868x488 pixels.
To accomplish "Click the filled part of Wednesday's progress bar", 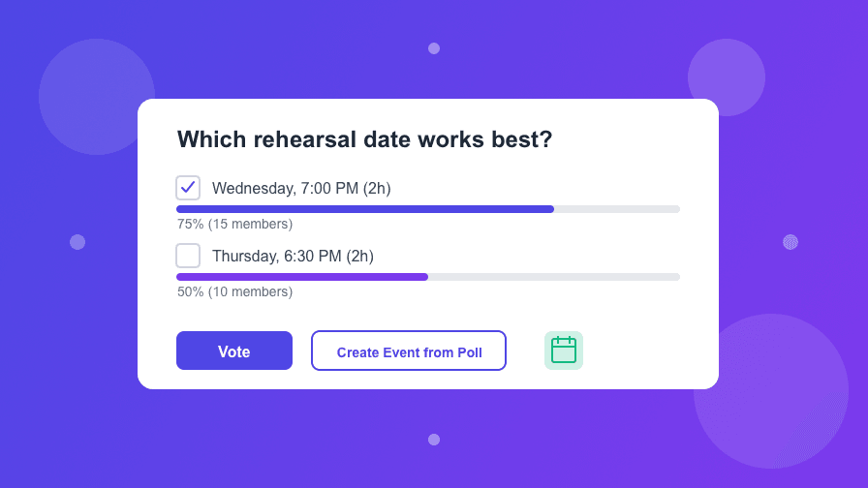I will click(364, 209).
